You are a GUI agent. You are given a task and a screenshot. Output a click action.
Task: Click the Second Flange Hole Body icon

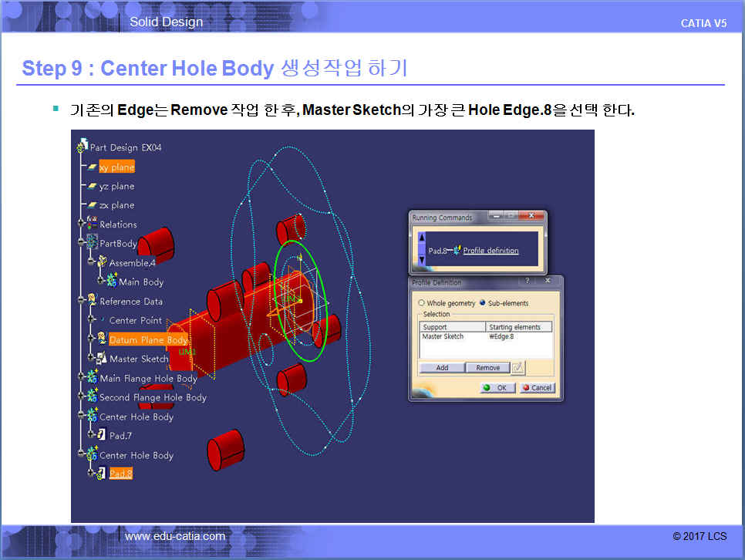click(92, 397)
